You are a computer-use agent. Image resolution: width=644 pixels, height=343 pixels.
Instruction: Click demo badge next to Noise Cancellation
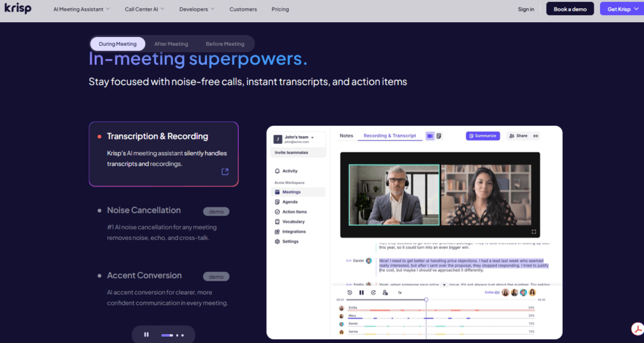pyautogui.click(x=216, y=212)
